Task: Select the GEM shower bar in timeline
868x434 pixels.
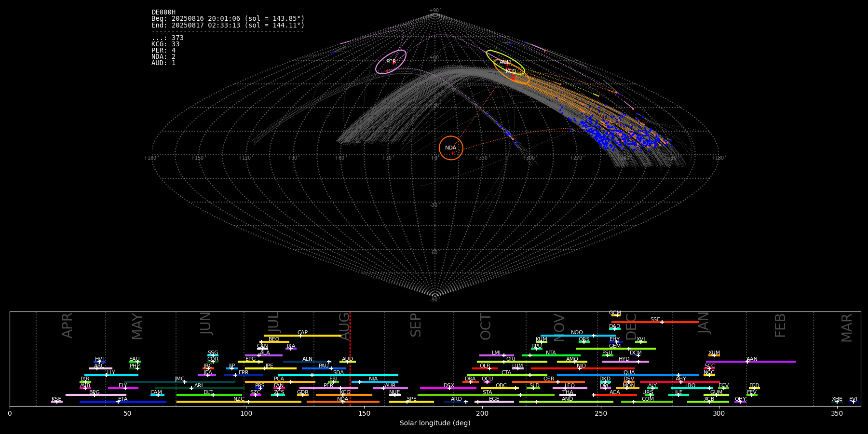Action: click(616, 349)
